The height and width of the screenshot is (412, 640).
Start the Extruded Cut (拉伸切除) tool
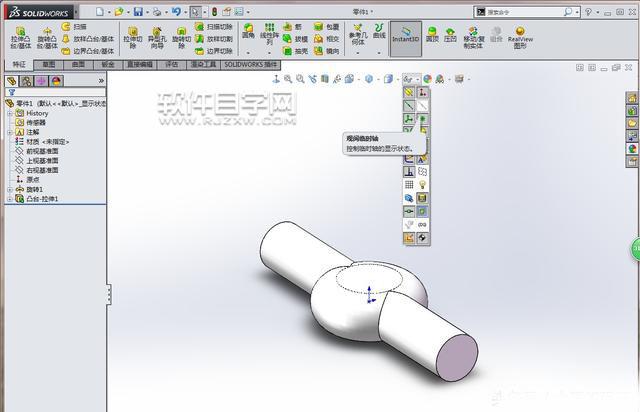pos(133,38)
